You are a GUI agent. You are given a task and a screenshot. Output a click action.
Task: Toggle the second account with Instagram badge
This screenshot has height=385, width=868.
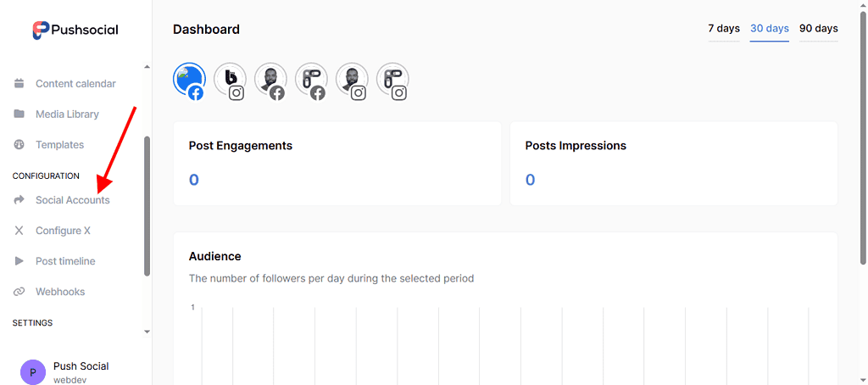230,80
